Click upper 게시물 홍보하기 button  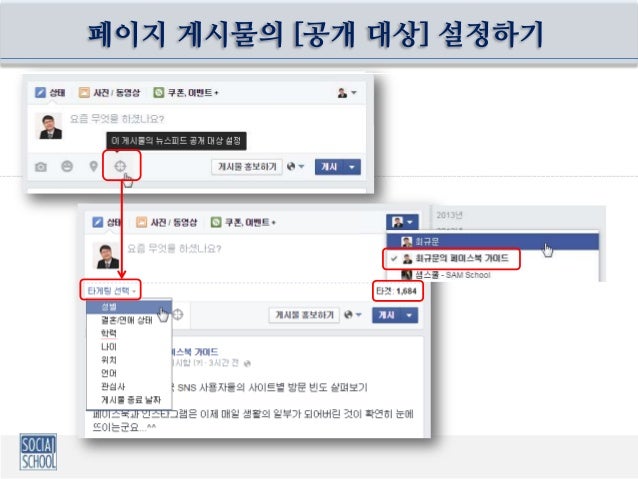click(x=247, y=167)
